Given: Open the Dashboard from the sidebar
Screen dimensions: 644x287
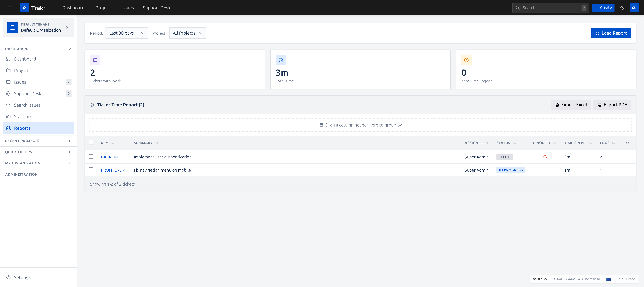Looking at the screenshot, I should [25, 59].
